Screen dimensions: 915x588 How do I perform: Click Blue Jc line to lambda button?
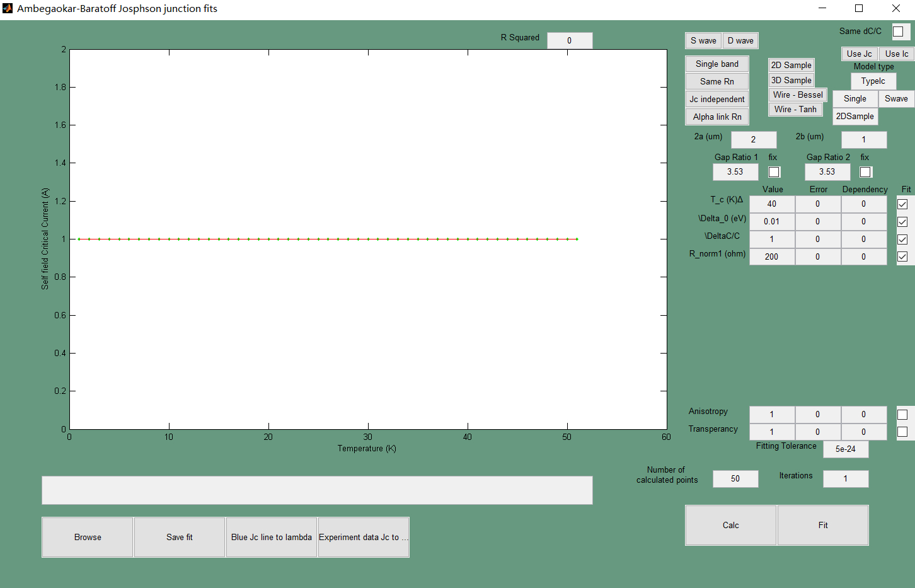pyautogui.click(x=272, y=538)
